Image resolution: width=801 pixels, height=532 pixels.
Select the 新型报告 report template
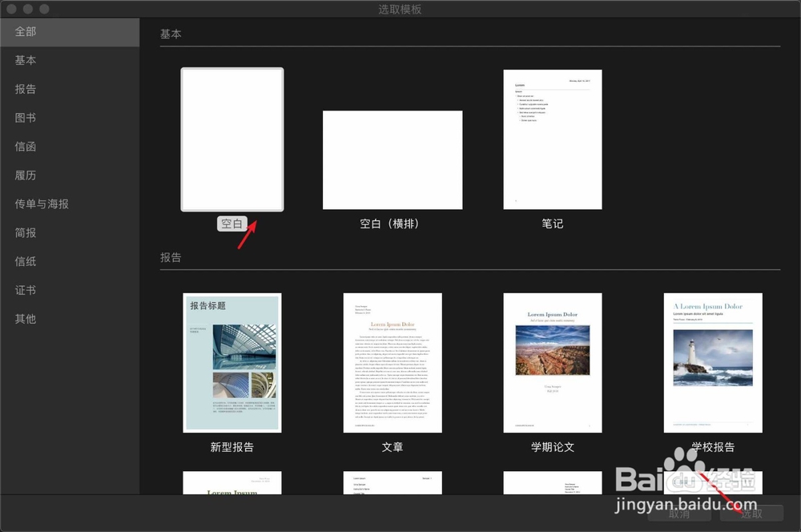[232, 362]
